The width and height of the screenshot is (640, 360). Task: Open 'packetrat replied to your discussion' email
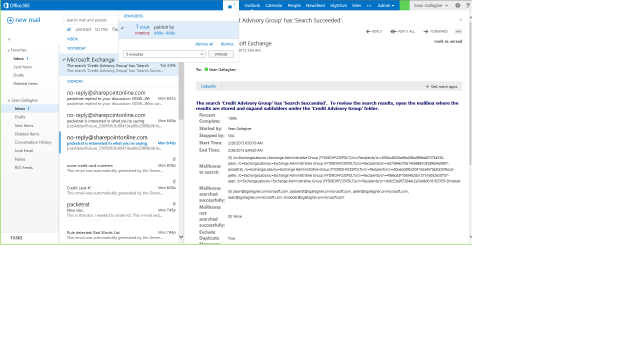[119, 98]
